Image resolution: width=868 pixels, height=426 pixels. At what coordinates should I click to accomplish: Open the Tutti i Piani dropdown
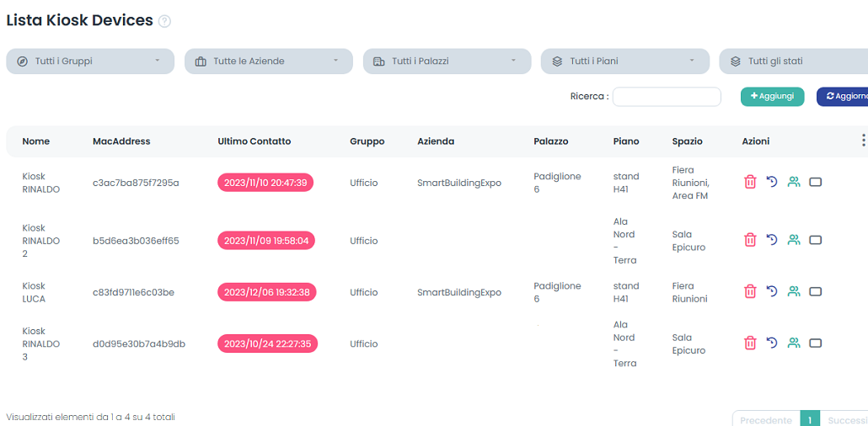(x=624, y=61)
